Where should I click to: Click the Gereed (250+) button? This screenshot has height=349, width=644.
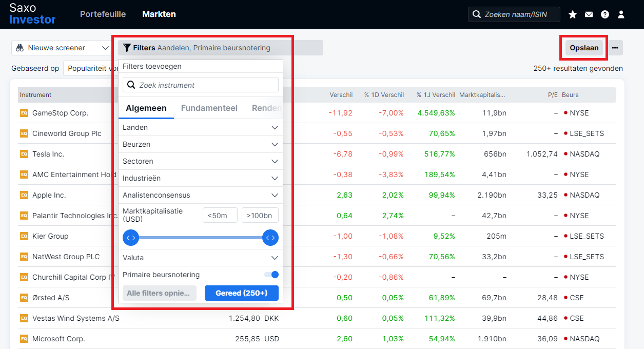(242, 293)
